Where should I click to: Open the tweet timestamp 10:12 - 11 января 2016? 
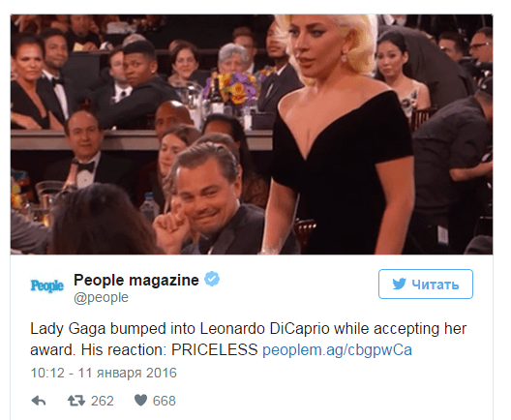pyautogui.click(x=104, y=373)
